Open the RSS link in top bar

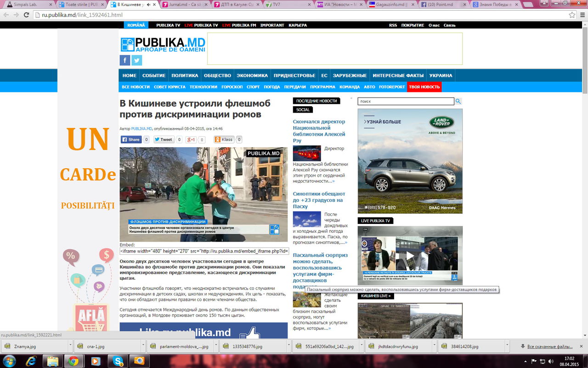click(393, 25)
